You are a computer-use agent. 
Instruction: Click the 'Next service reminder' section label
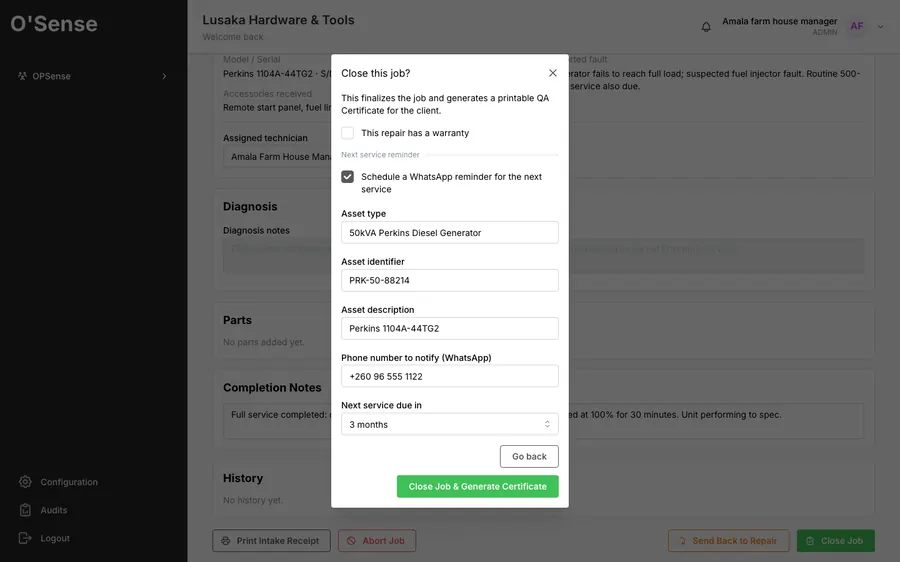(380, 154)
